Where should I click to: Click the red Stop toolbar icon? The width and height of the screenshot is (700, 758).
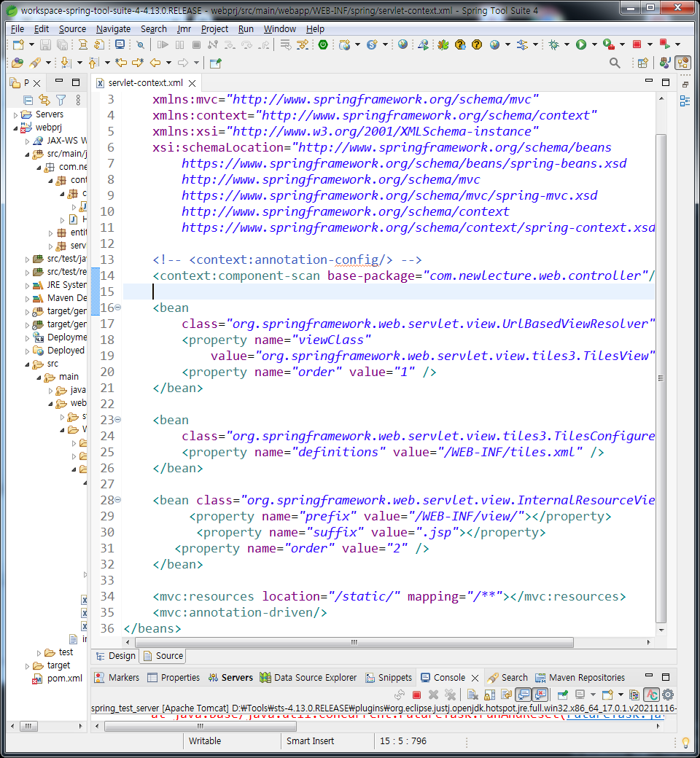tap(637, 45)
